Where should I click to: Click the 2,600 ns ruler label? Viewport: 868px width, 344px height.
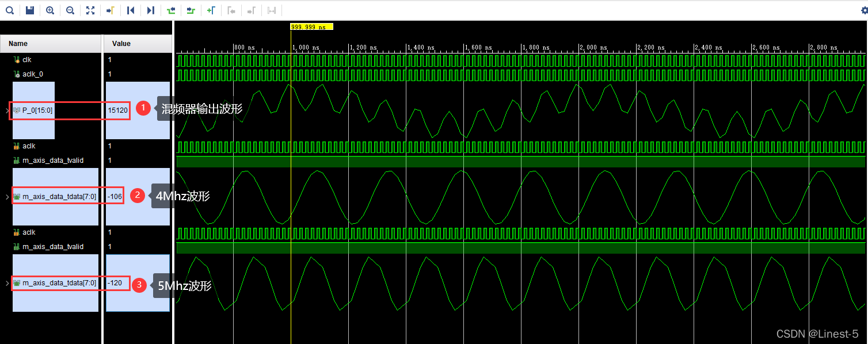click(766, 48)
